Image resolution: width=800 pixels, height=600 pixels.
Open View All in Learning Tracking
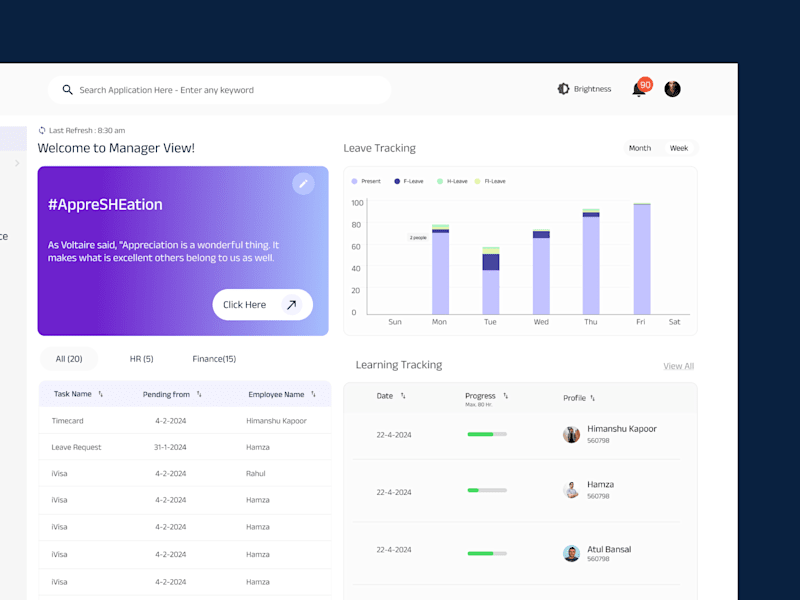[678, 366]
